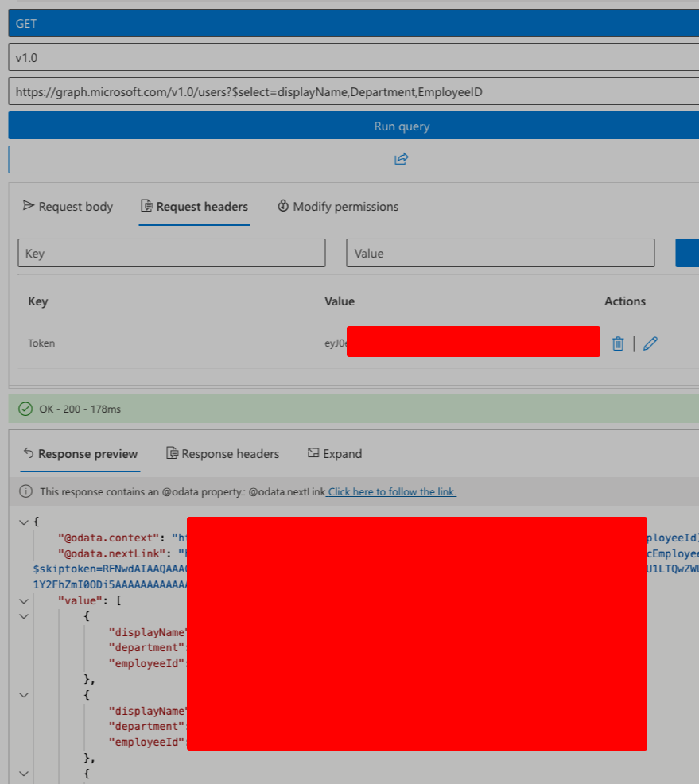Image resolution: width=699 pixels, height=784 pixels.
Task: Expand the response pane
Action: pos(335,454)
